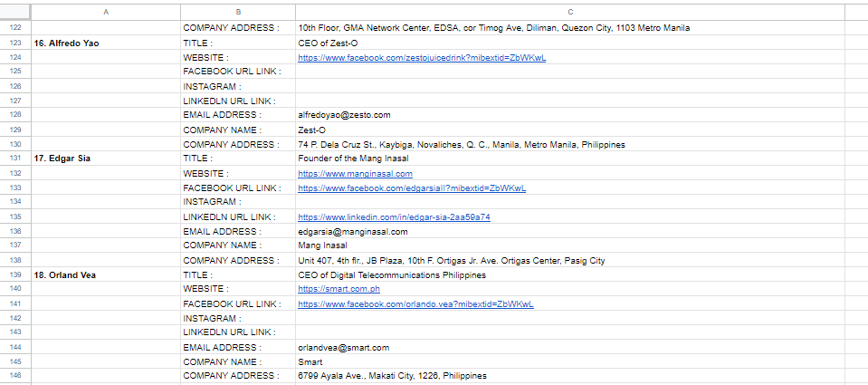Select 'TITLE :' label in row 123
Screen dimensions: 868x385
(238, 43)
